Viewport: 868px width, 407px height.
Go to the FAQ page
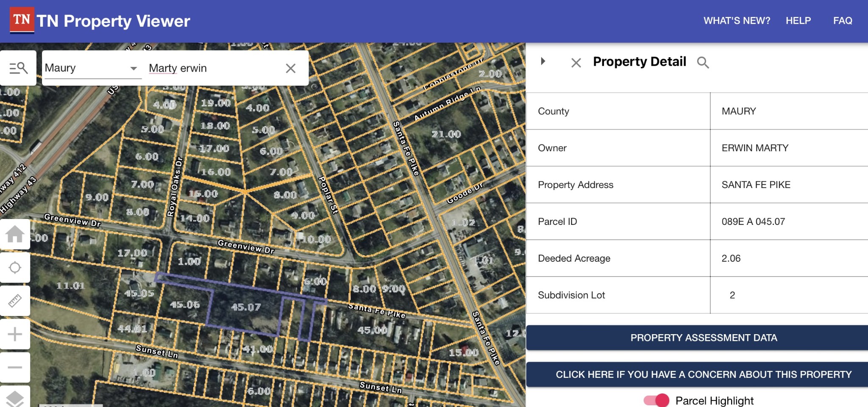[x=842, y=21]
